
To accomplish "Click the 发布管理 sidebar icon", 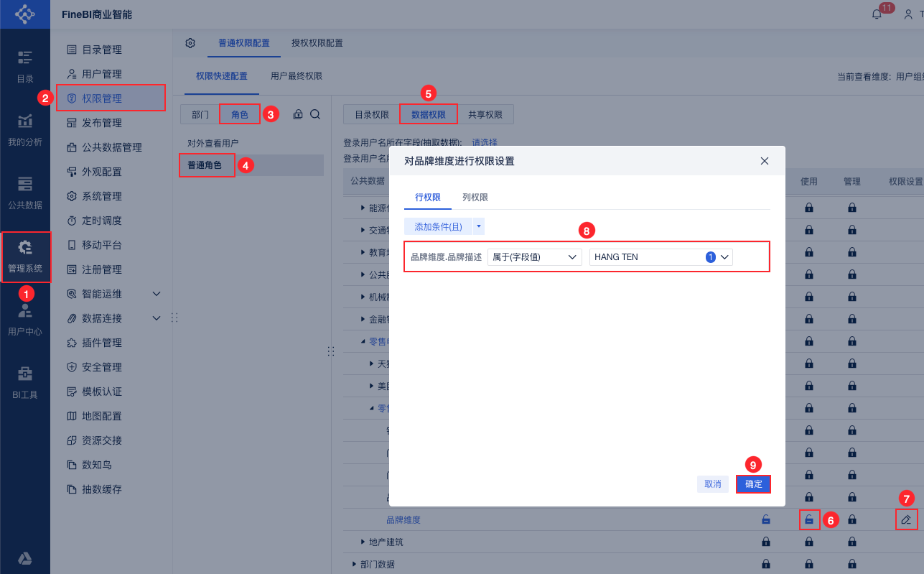I will (71, 123).
